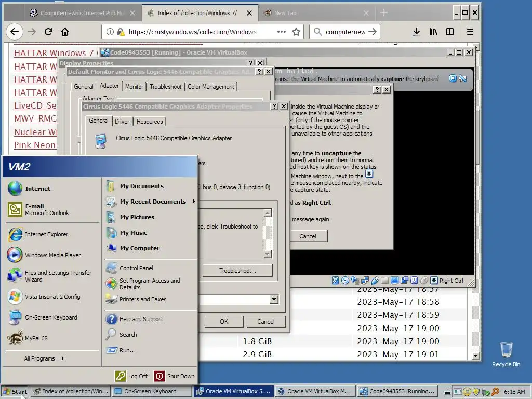Switch to the New Tab browser tab
This screenshot has width=532, height=399.
click(x=316, y=13)
